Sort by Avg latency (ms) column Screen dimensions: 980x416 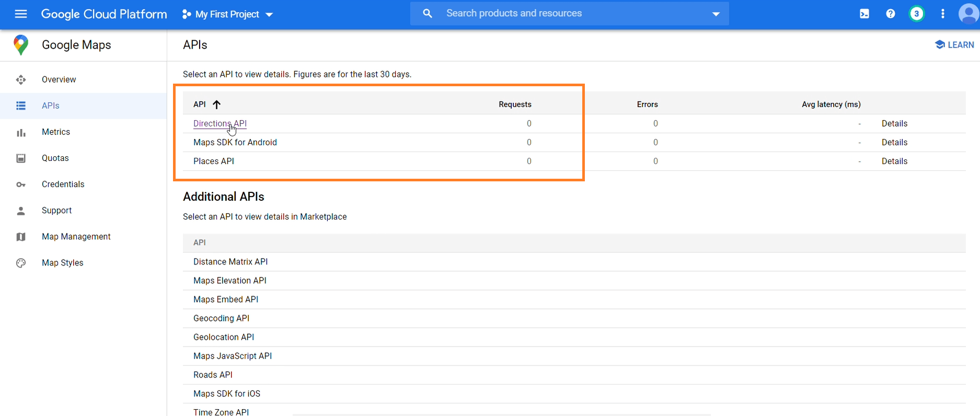pyautogui.click(x=831, y=105)
